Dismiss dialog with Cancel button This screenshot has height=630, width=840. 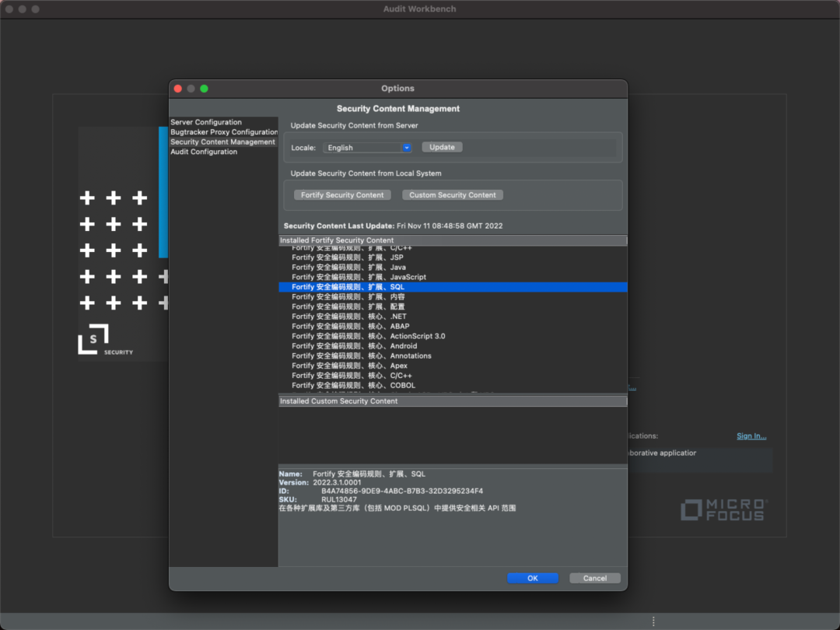(595, 578)
